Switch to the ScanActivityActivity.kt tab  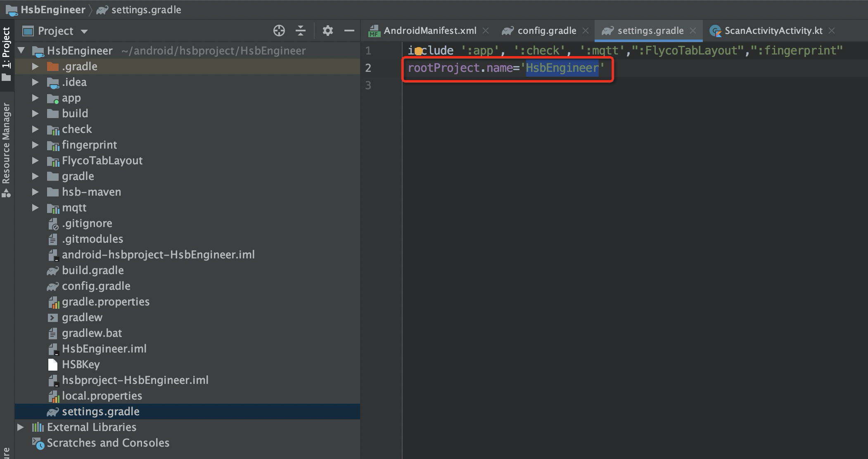(773, 31)
